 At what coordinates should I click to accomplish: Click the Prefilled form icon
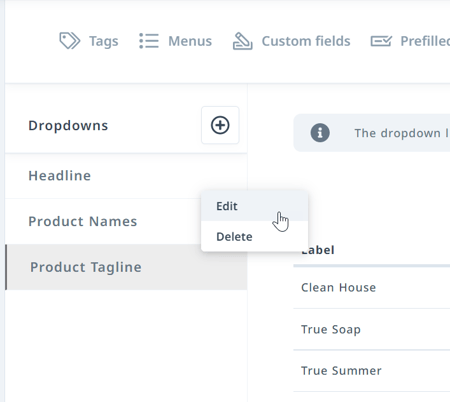[381, 41]
